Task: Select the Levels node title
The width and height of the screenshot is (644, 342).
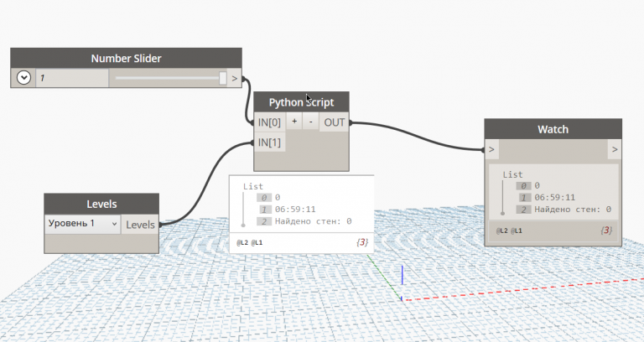Action: (x=101, y=204)
